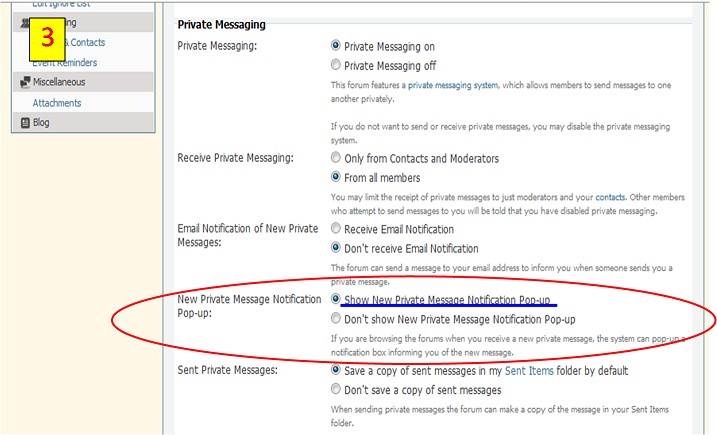The height and width of the screenshot is (435, 717).
Task: Enable Receive Email Notification option
Action: 335,229
